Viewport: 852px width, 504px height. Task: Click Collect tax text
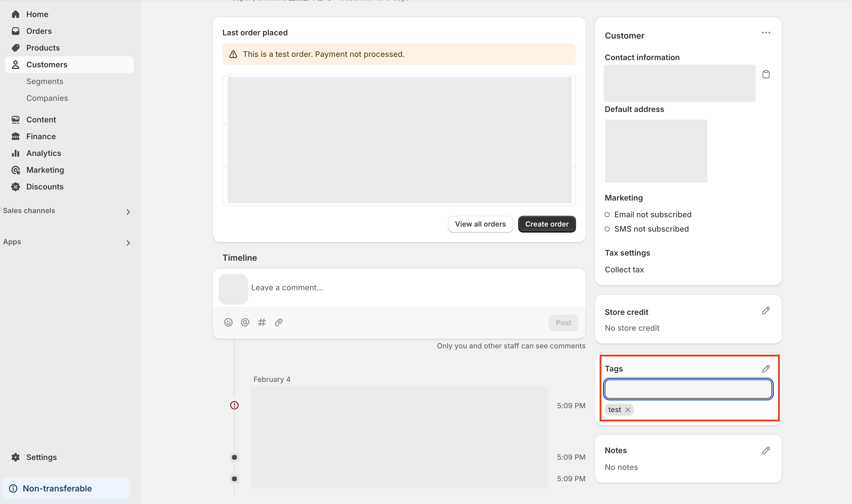[624, 270]
